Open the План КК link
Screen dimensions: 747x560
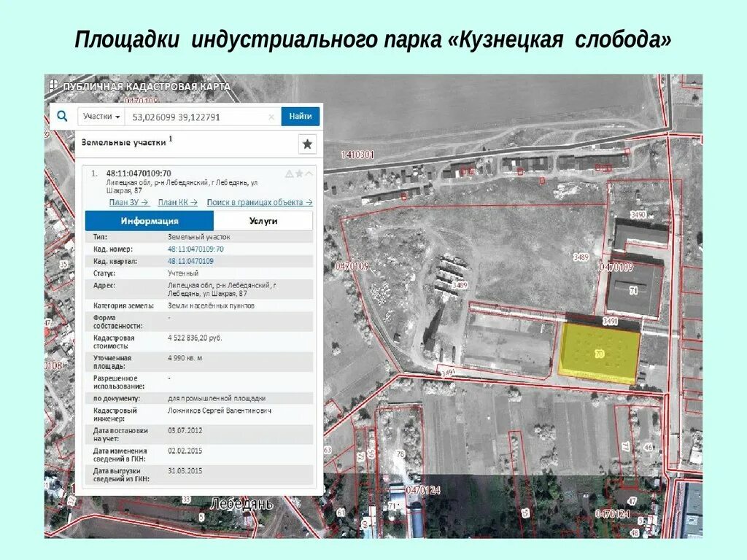point(177,203)
